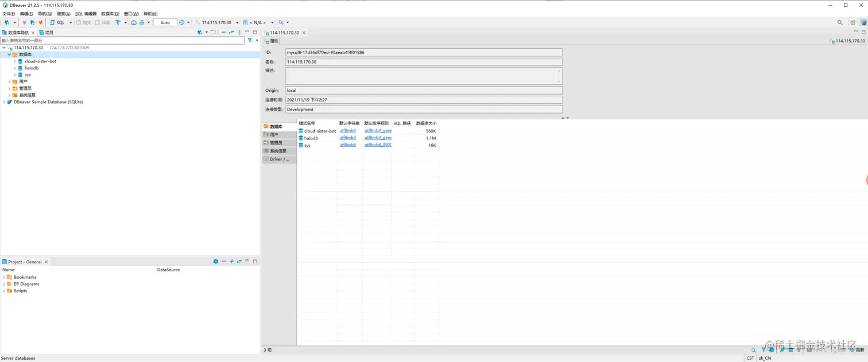This screenshot has height=362, width=868.
Task: Click the new connection plug icon in main toolbar
Action: click(x=7, y=22)
